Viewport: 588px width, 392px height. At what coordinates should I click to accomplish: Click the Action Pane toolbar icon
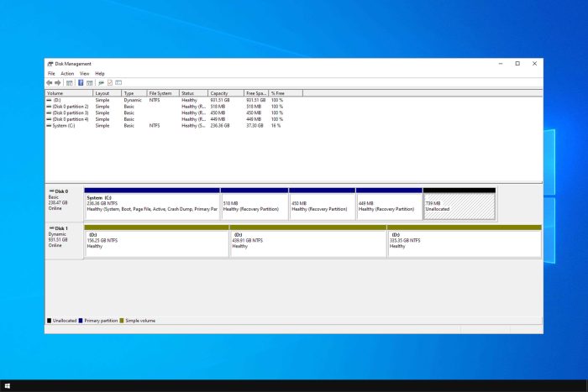90,83
